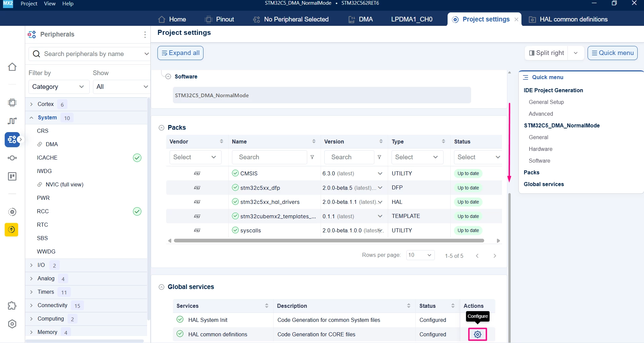Image resolution: width=644 pixels, height=343 pixels.
Task: Open the plugin puzzle icon in sidebar
Action: [12, 306]
